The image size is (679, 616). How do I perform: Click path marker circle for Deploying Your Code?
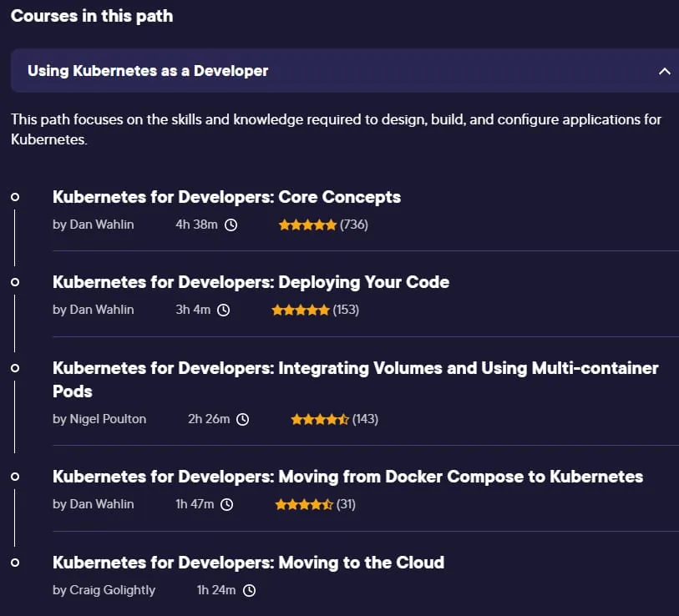pos(15,283)
